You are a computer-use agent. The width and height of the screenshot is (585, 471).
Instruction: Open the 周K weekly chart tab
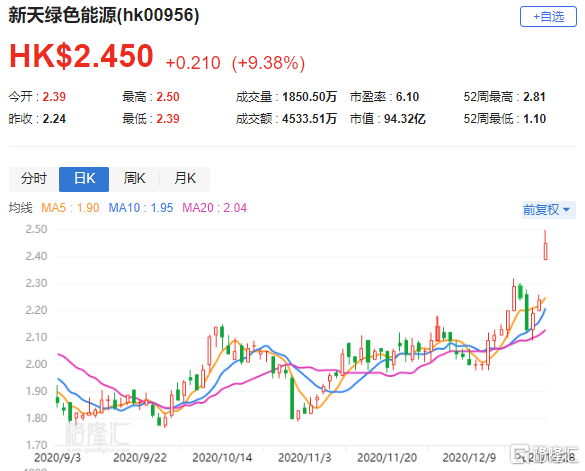[x=134, y=179]
